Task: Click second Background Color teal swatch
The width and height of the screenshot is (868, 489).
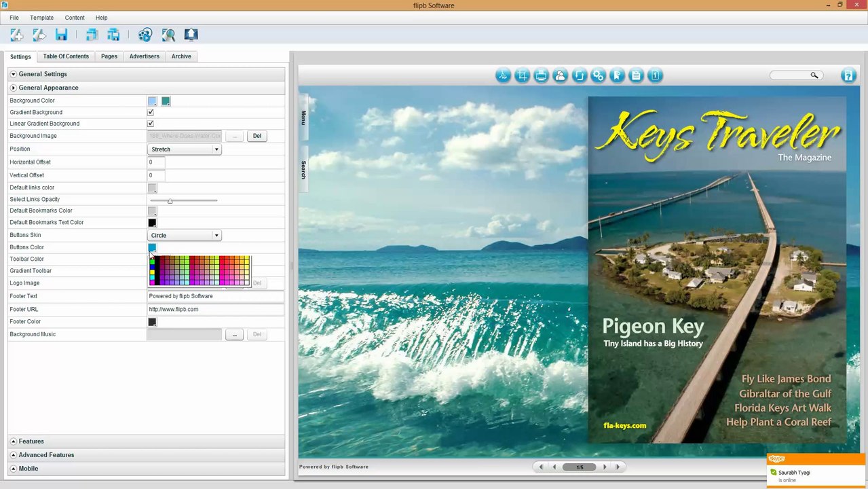Action: click(166, 101)
